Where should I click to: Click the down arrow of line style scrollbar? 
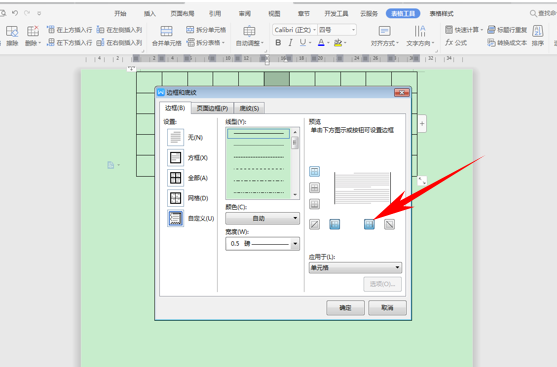[295, 195]
